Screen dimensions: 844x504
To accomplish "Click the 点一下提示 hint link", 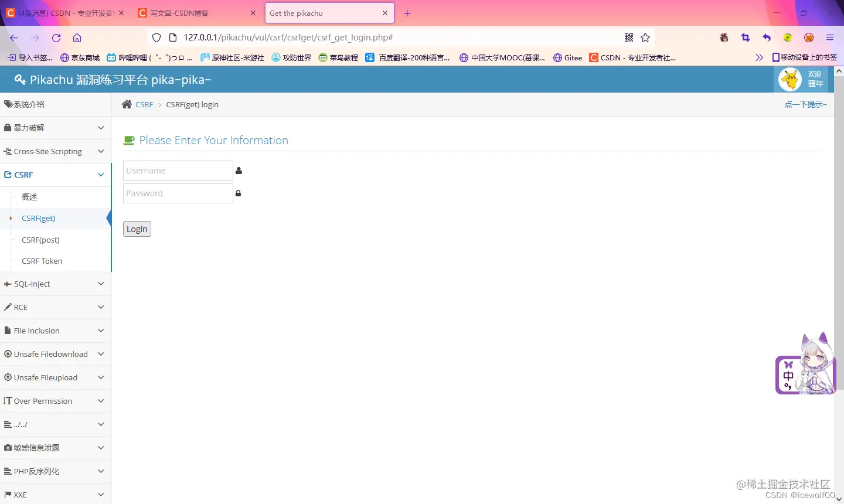I will (805, 104).
